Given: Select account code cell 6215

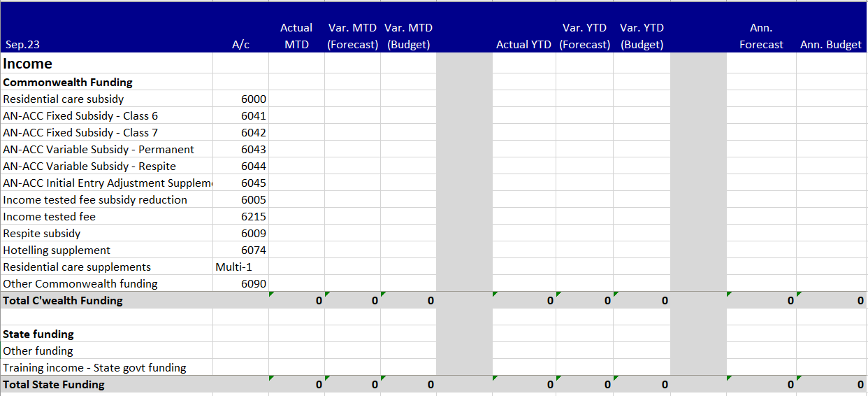Looking at the screenshot, I should [240, 216].
